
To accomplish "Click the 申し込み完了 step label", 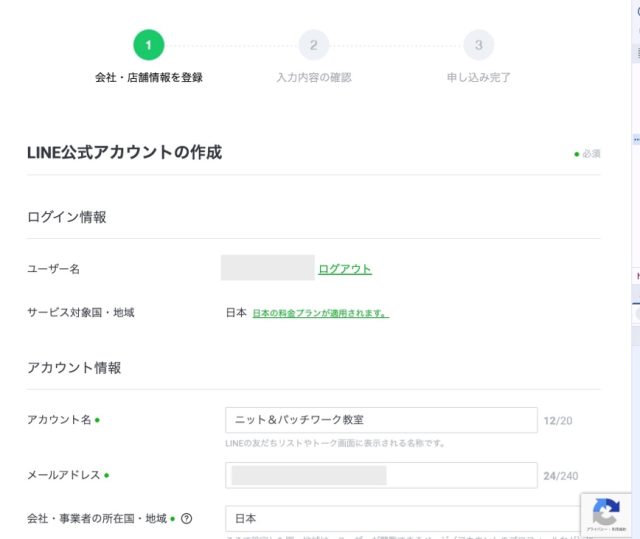I will pyautogui.click(x=479, y=78).
